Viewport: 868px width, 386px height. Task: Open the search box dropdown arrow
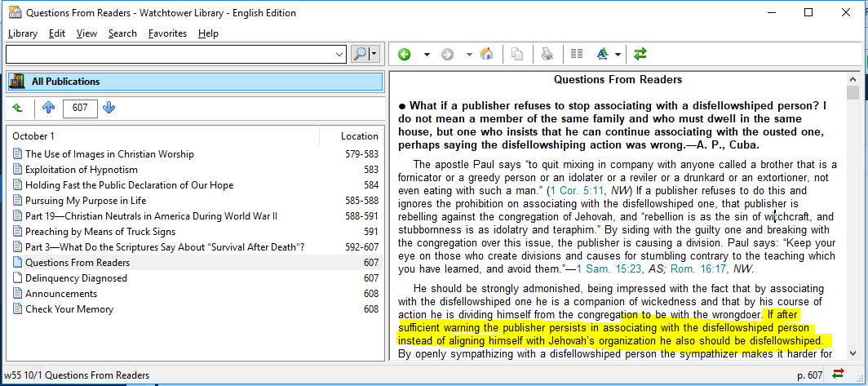pos(340,54)
